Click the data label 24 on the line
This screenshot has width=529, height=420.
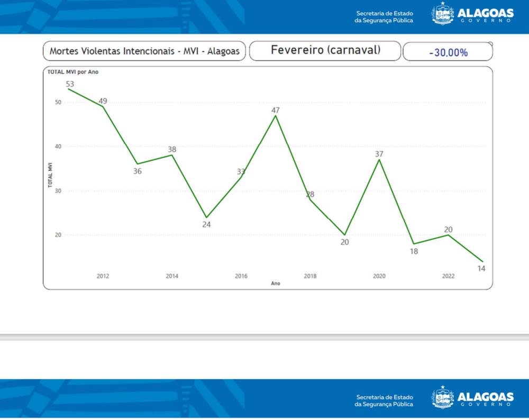click(x=206, y=224)
